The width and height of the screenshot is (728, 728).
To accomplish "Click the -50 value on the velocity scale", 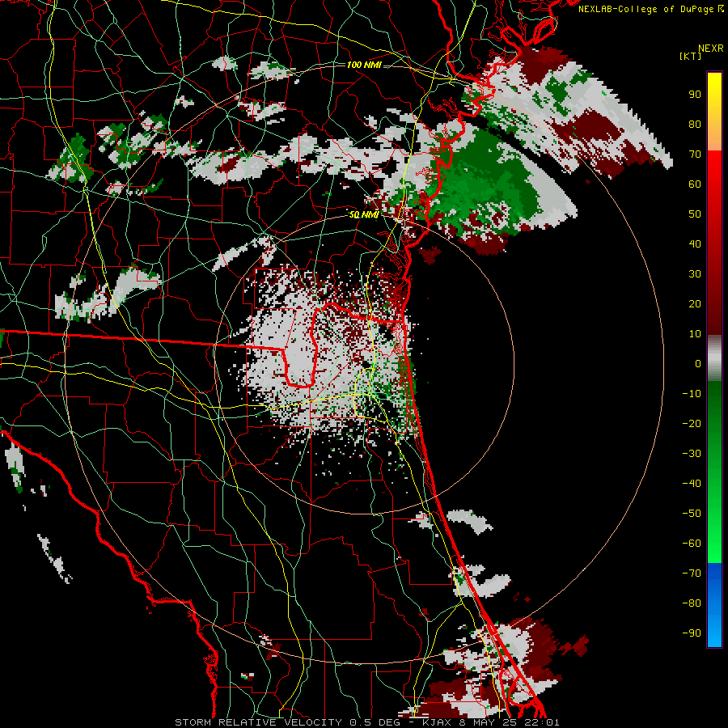I will tap(692, 514).
